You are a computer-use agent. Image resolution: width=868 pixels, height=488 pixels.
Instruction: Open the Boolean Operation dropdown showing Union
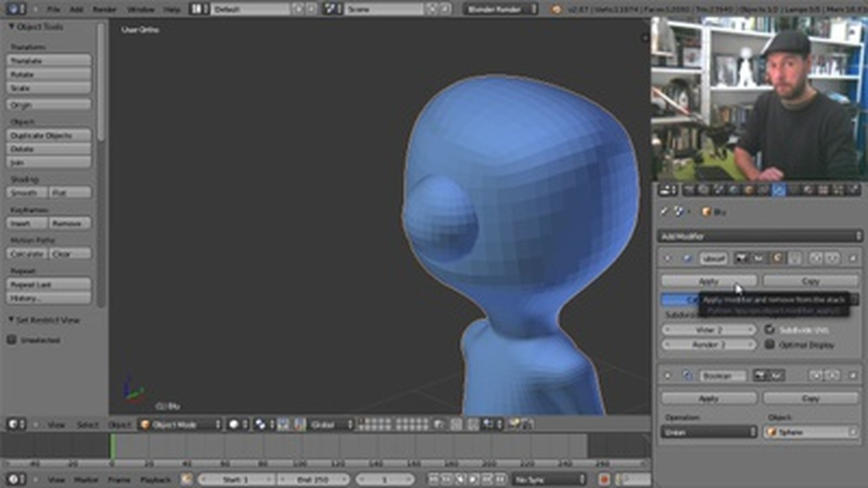pyautogui.click(x=709, y=432)
